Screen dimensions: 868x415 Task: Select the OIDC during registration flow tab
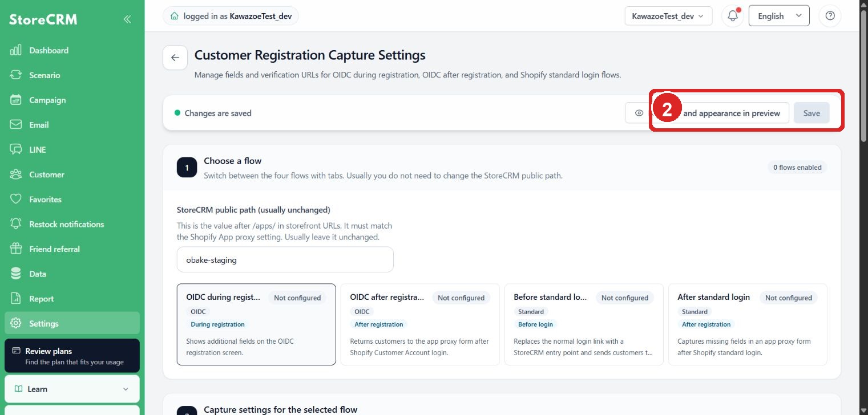pos(256,324)
